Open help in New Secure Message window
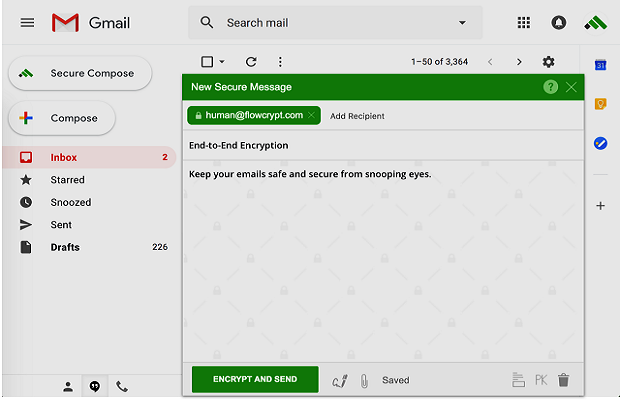Screen dimensions: 620x400 (550, 87)
